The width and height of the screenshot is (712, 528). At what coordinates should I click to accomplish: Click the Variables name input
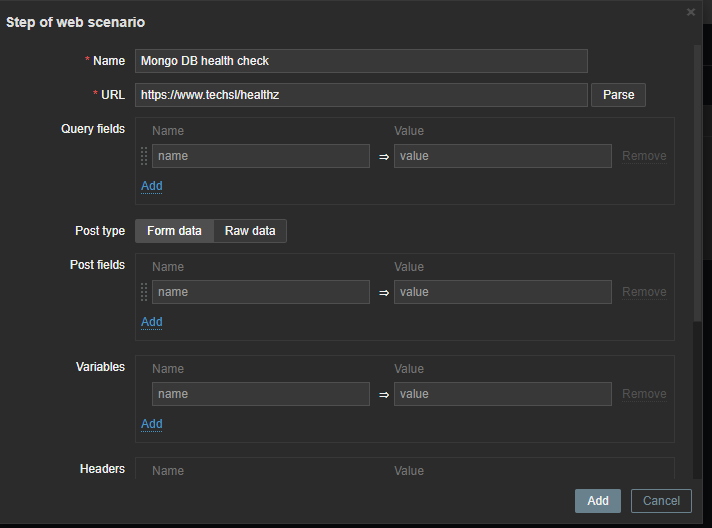click(260, 394)
